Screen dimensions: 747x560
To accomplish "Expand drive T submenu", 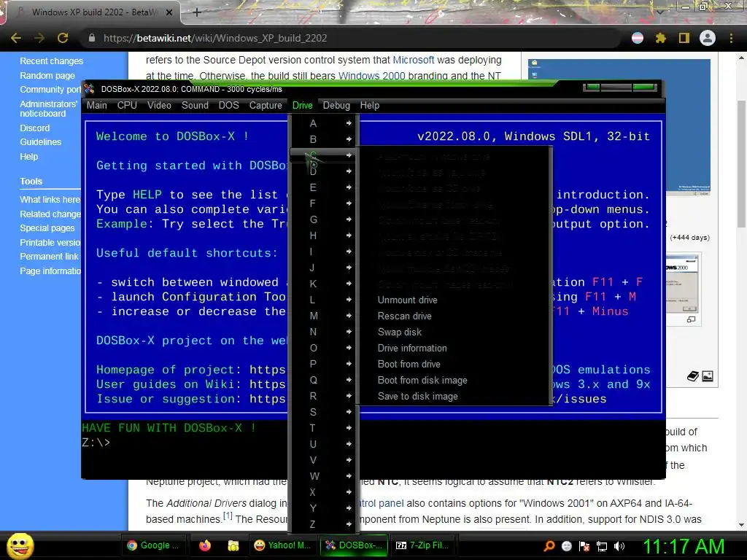I will click(x=324, y=428).
